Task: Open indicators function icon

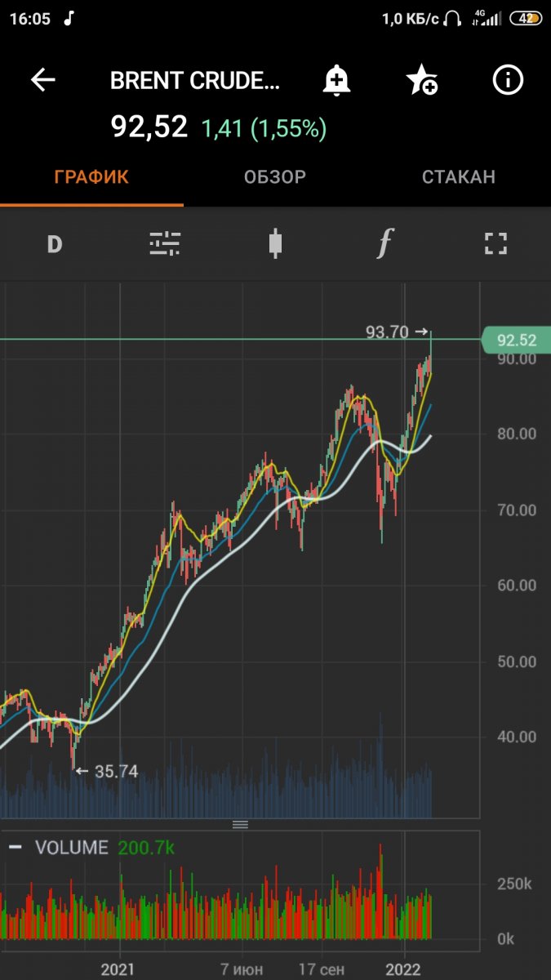Action: tap(385, 243)
